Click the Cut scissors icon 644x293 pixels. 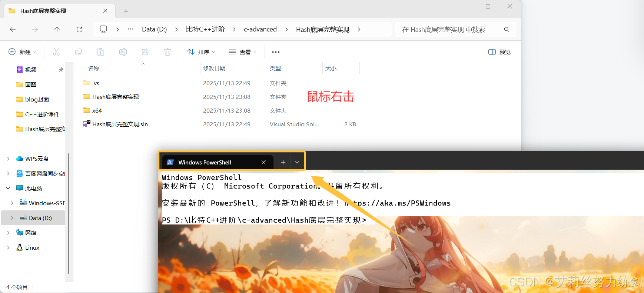56,52
